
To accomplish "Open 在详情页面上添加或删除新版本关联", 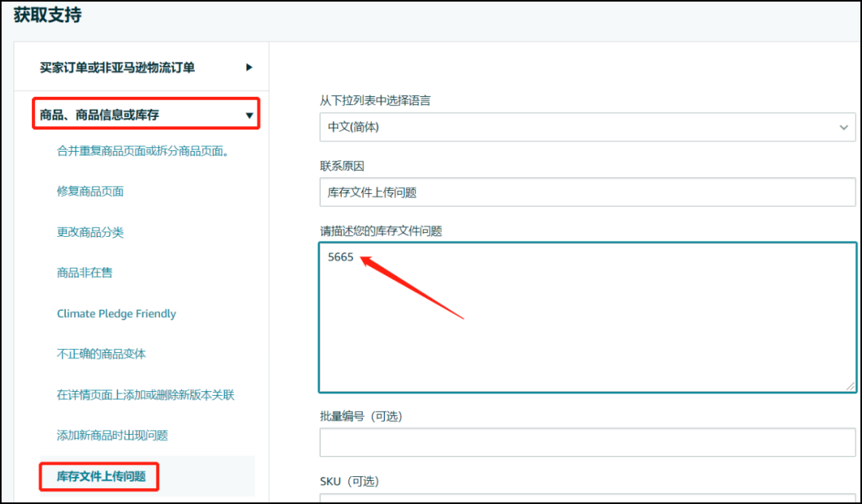I will tap(146, 395).
